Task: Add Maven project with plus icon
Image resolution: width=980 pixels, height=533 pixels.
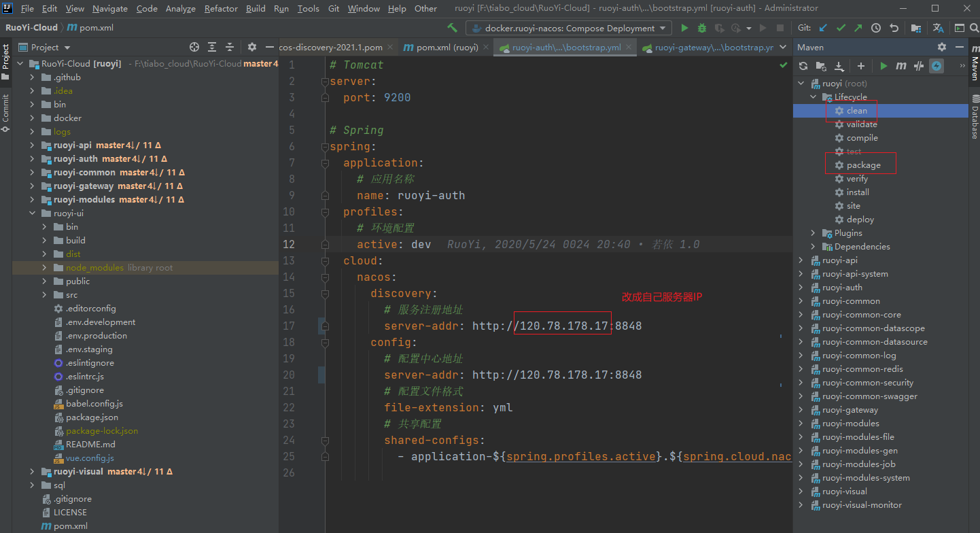Action: click(x=861, y=66)
